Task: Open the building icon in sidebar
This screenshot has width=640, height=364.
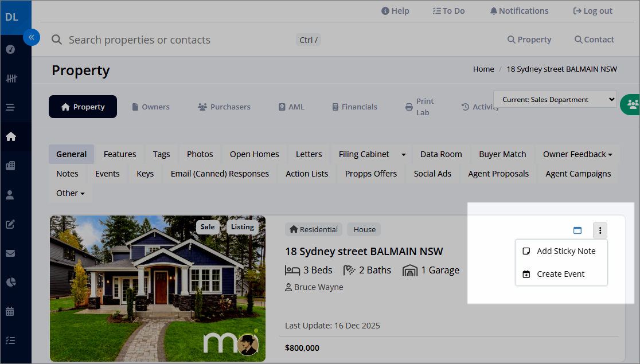Action: pyautogui.click(x=11, y=166)
